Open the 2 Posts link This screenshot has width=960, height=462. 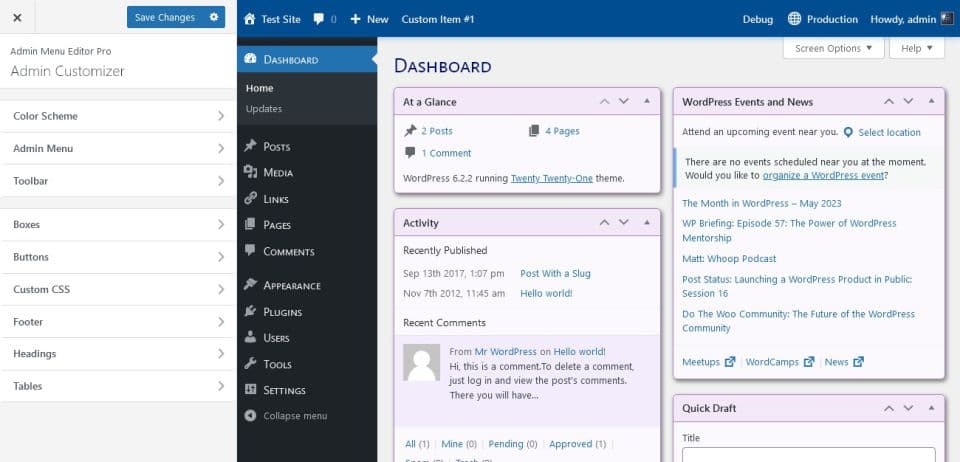click(437, 131)
